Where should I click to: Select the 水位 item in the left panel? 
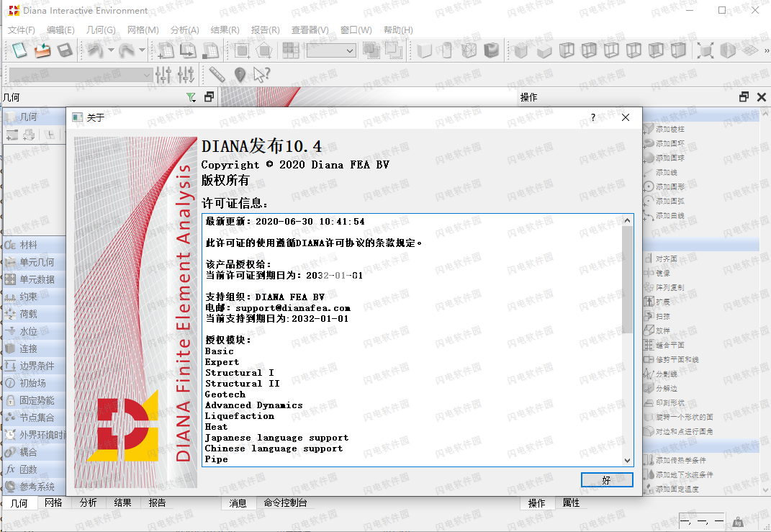tap(35, 331)
